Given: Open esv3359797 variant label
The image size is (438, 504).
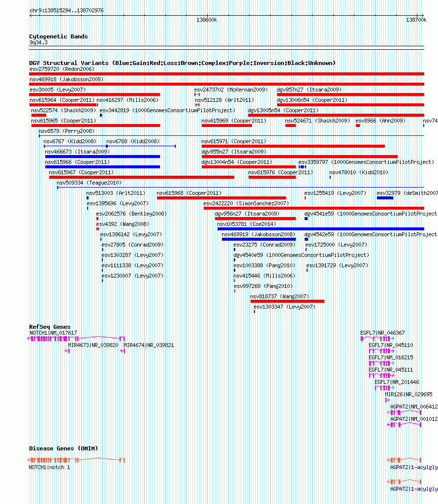Looking at the screenshot, I should pos(366,161).
